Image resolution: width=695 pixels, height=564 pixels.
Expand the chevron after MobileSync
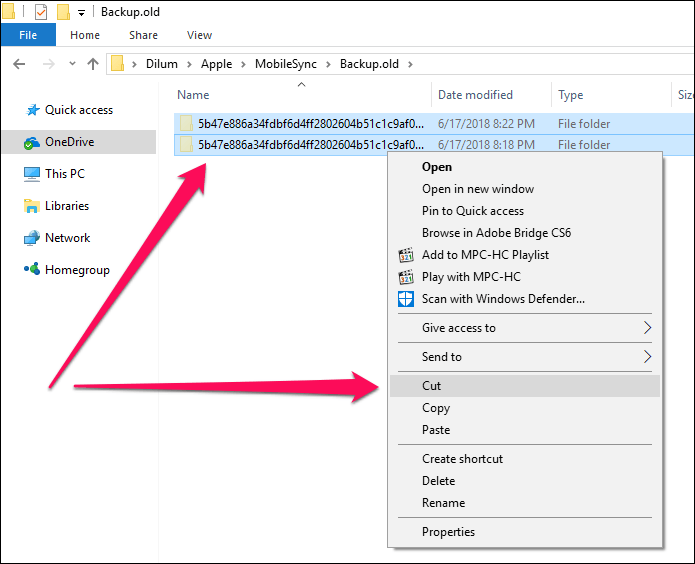pos(328,65)
